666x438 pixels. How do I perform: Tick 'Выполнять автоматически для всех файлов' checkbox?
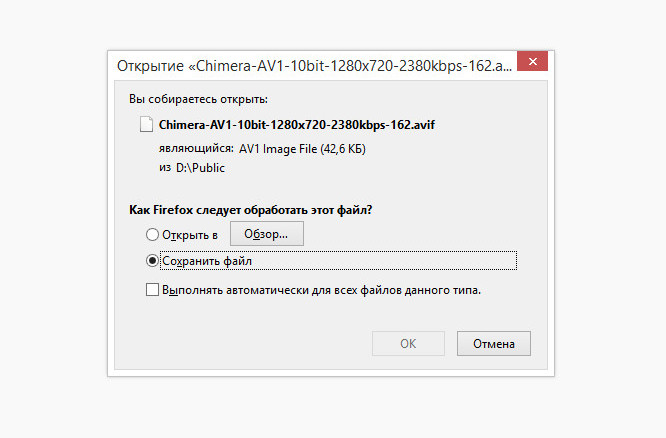(152, 290)
